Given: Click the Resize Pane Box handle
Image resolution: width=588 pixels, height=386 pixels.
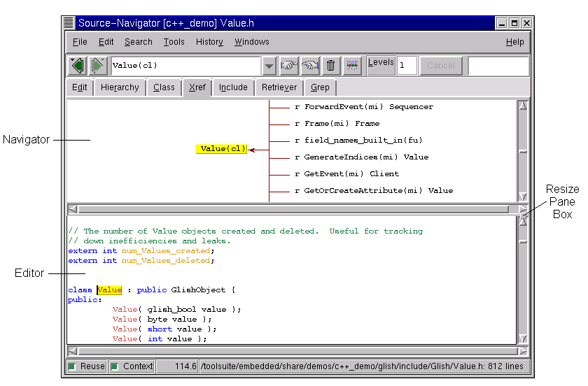Looking at the screenshot, I should click(x=523, y=215).
